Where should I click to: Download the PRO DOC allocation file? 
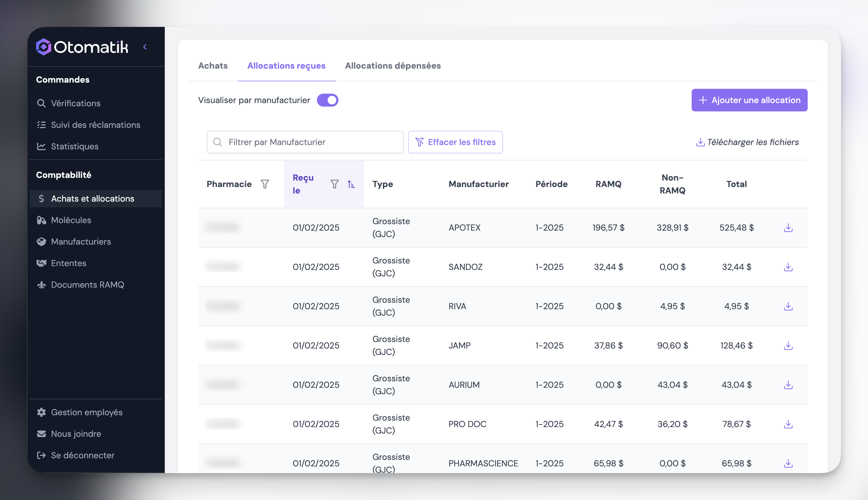788,424
